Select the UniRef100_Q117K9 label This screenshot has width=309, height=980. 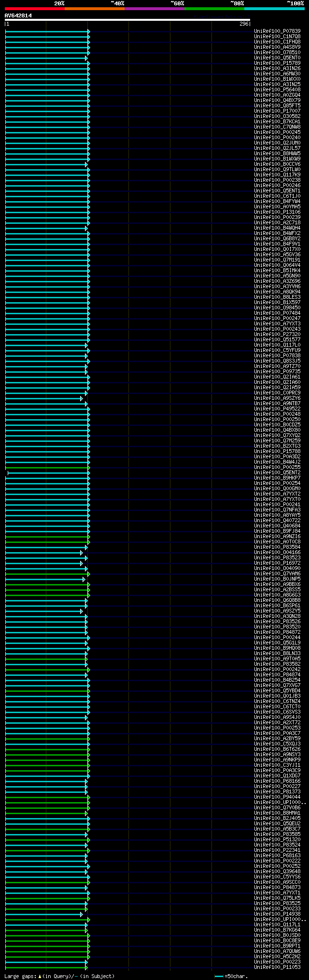coord(277,175)
